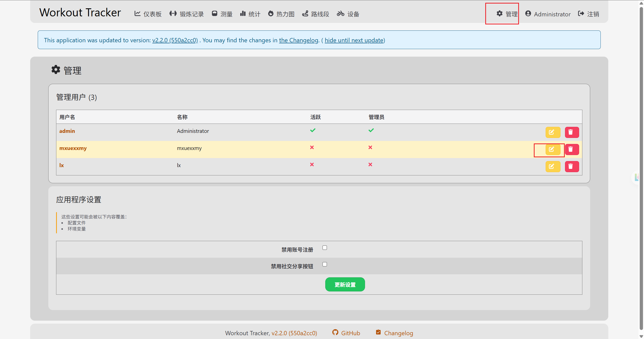Click the 更新设置 button
The image size is (644, 339).
pos(345,284)
